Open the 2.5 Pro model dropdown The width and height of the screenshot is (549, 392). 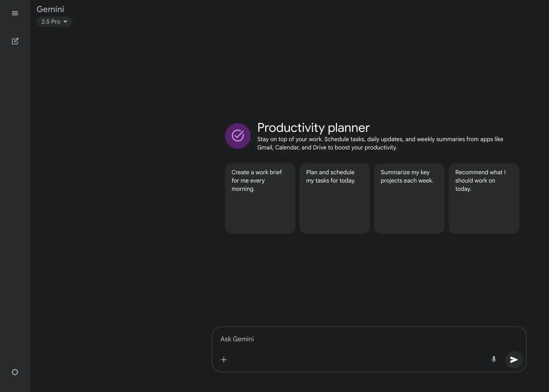tap(54, 22)
